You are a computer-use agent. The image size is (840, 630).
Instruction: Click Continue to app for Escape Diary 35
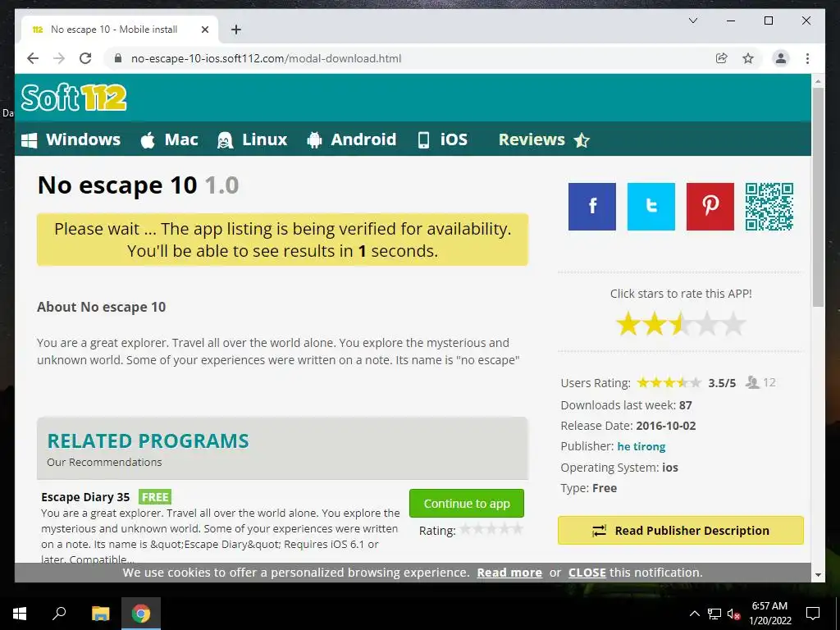[x=467, y=504]
